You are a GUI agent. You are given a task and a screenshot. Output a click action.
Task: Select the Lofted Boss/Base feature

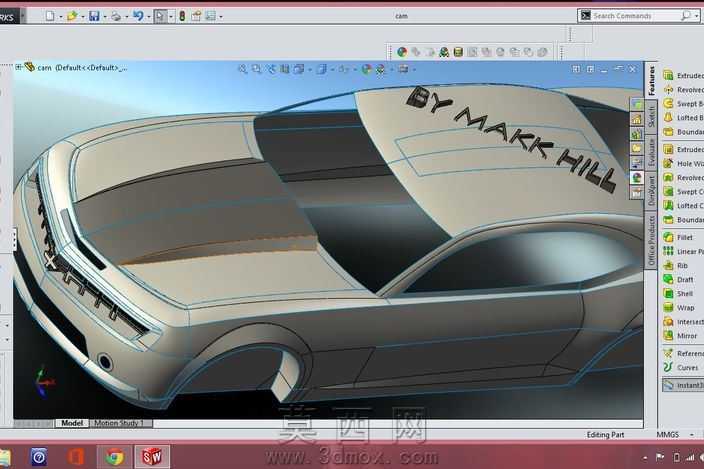click(683, 118)
